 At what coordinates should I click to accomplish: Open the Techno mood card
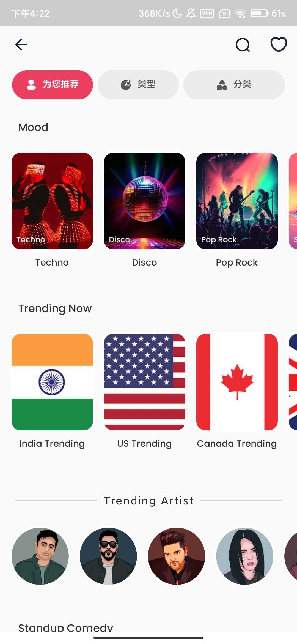pyautogui.click(x=52, y=201)
